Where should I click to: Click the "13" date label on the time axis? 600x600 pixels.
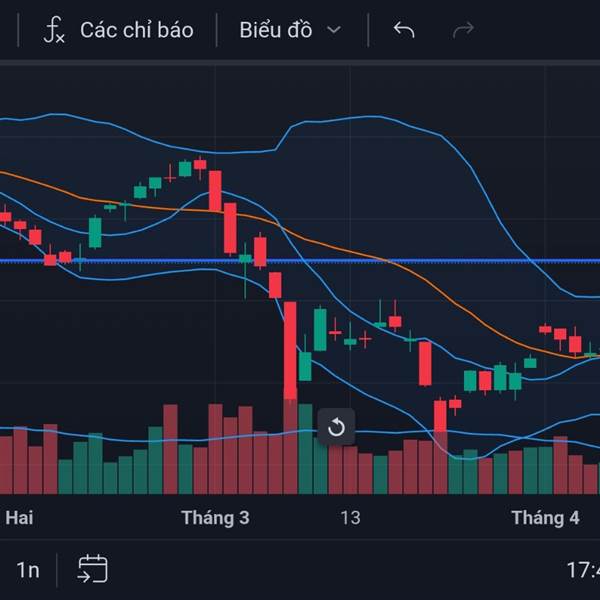click(x=350, y=518)
